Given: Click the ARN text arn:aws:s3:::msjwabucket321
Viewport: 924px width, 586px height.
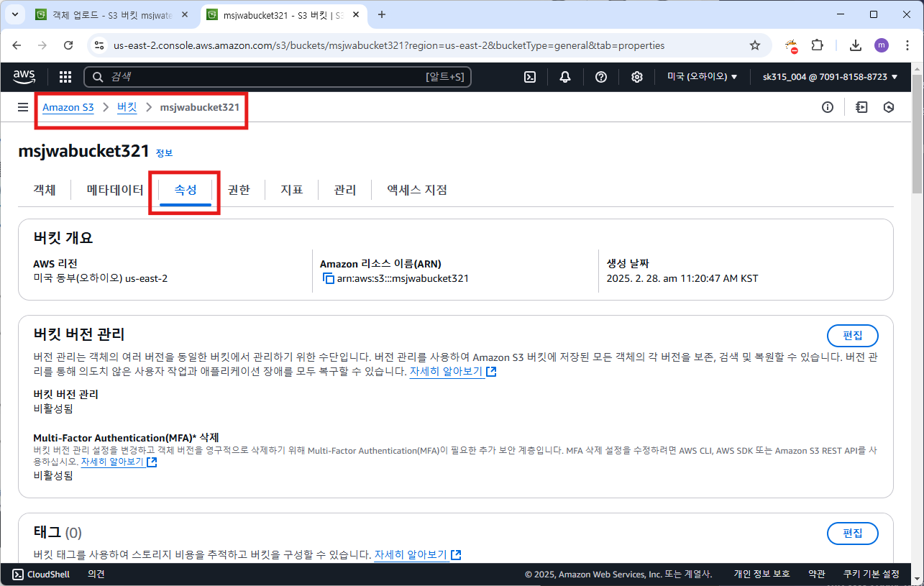Looking at the screenshot, I should click(403, 278).
